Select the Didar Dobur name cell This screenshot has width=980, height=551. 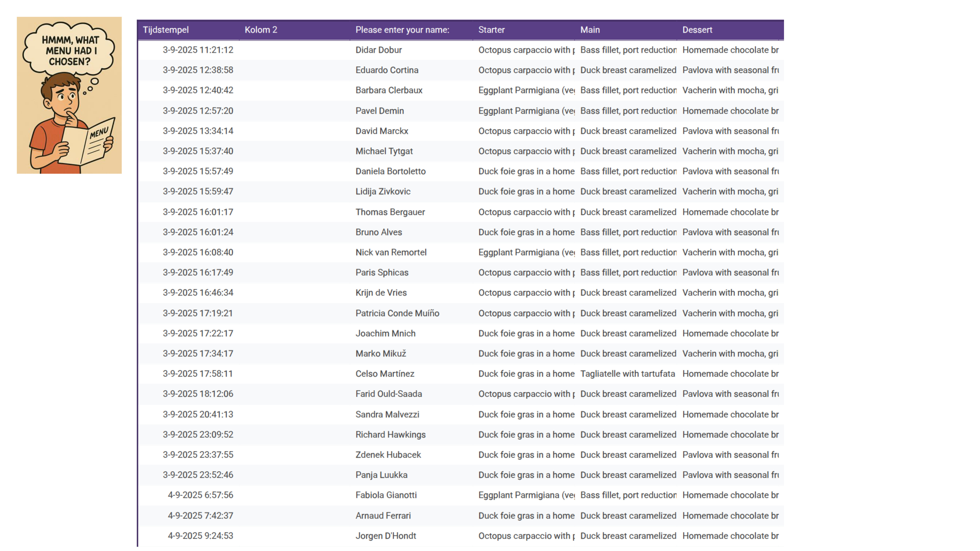click(379, 50)
